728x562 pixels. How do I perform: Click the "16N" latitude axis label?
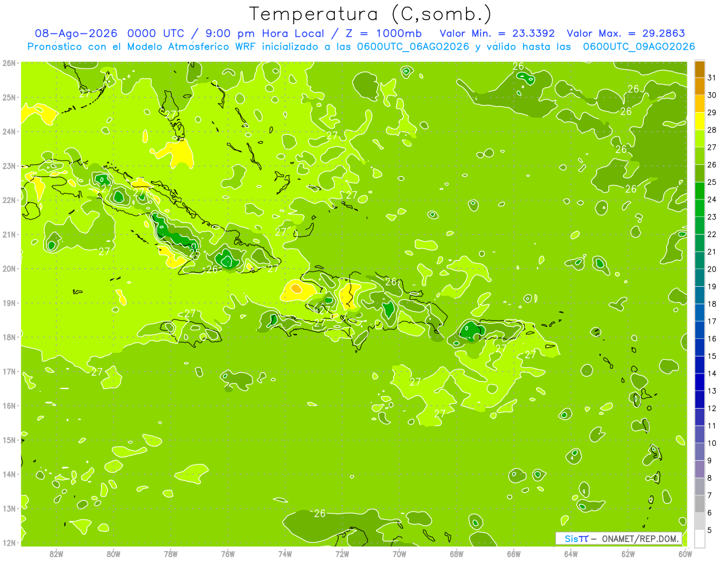pos(8,406)
